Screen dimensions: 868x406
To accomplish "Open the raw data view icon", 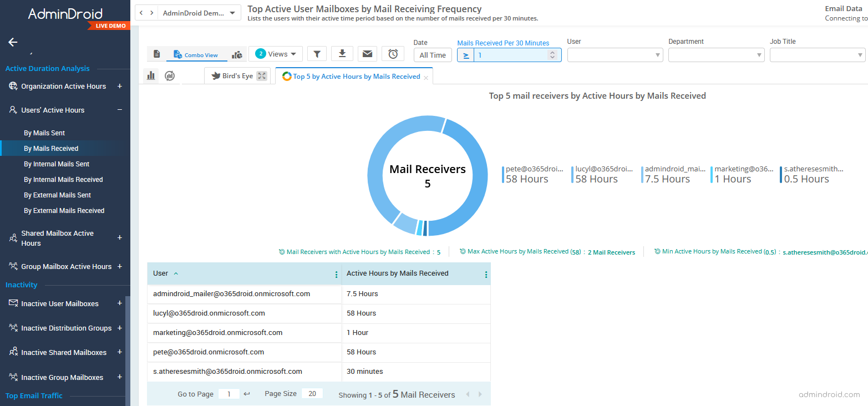I will 157,53.
